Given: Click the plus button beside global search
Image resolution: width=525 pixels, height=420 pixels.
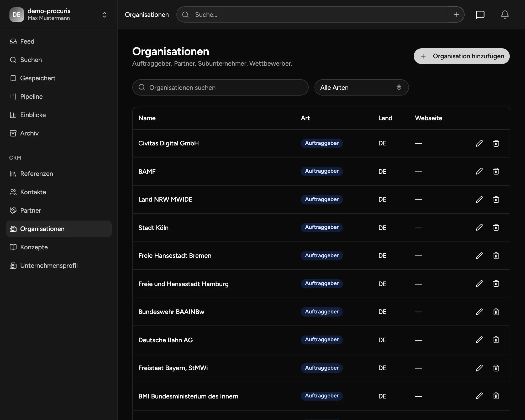Looking at the screenshot, I should (456, 15).
